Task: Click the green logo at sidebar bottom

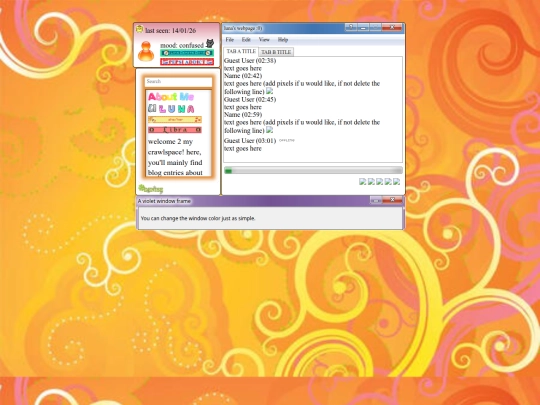Action: tap(150, 189)
